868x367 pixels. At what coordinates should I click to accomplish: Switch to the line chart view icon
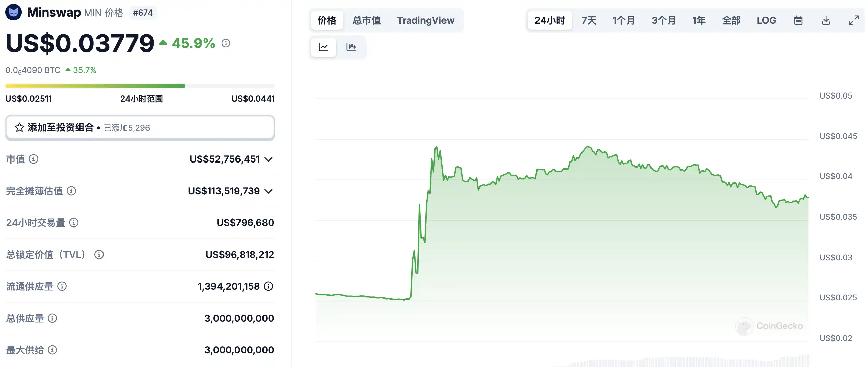point(323,47)
